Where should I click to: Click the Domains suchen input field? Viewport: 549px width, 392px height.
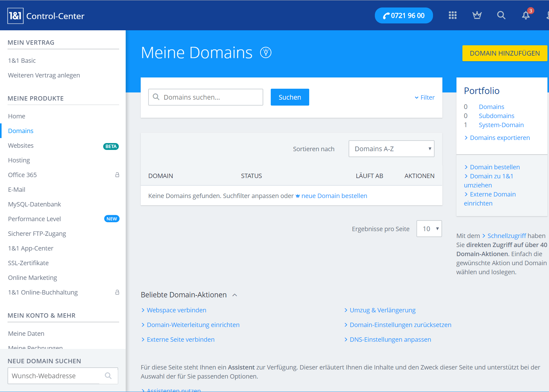[x=206, y=97]
